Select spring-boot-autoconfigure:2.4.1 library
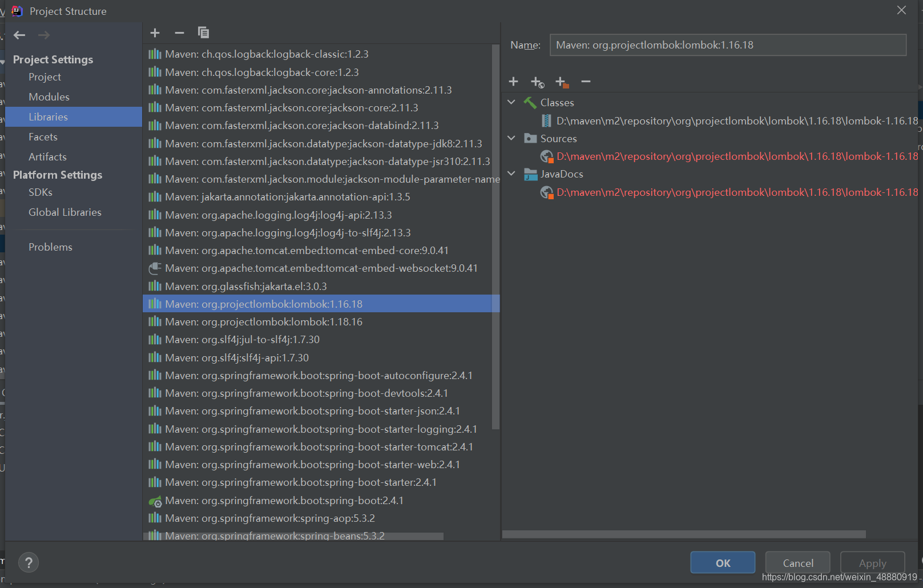 [321, 376]
